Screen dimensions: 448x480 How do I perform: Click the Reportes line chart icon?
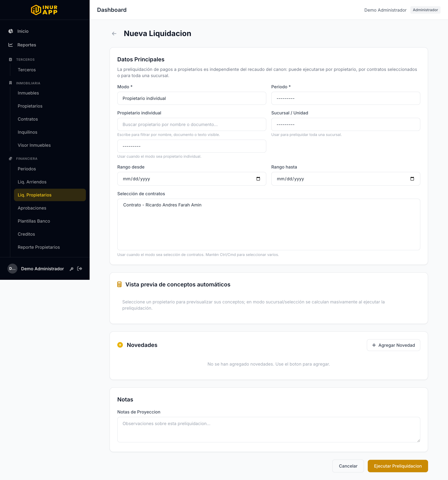pyautogui.click(x=11, y=45)
